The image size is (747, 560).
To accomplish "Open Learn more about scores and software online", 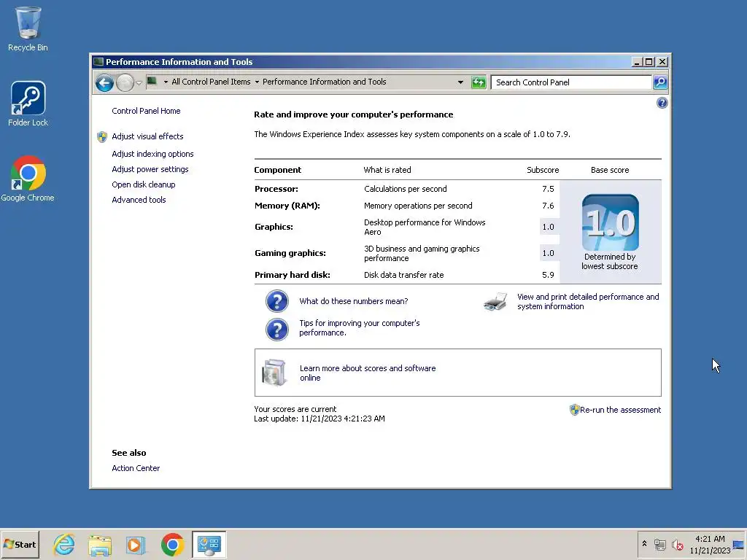I will coord(368,373).
